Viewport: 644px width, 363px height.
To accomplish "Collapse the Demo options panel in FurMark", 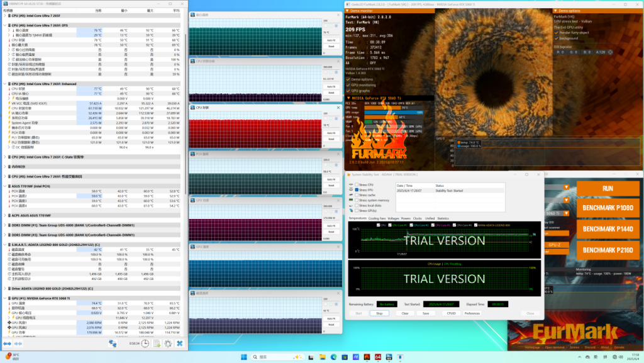I will coord(555,11).
